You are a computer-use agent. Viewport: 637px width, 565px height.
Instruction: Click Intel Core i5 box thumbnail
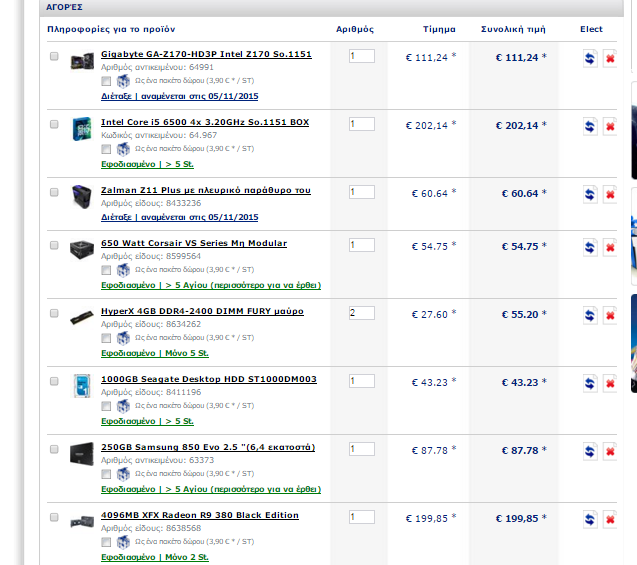[x=82, y=129]
